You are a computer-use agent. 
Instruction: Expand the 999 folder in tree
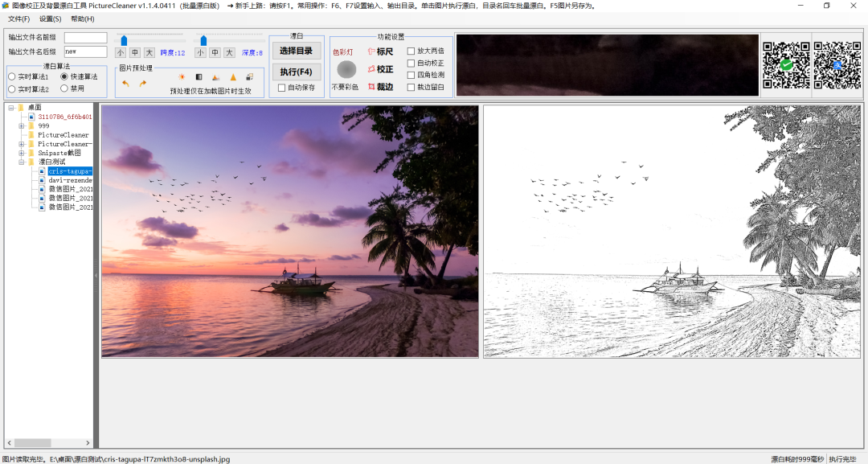21,125
